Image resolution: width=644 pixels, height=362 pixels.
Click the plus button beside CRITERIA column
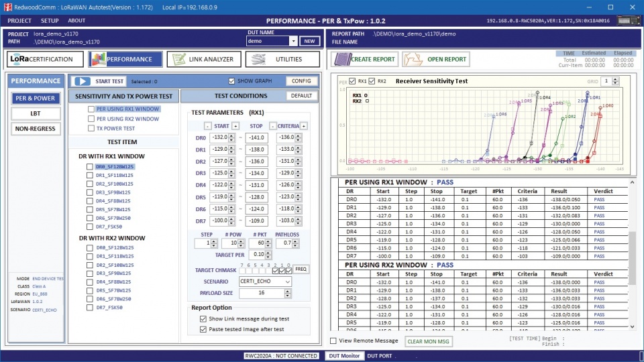click(x=304, y=126)
